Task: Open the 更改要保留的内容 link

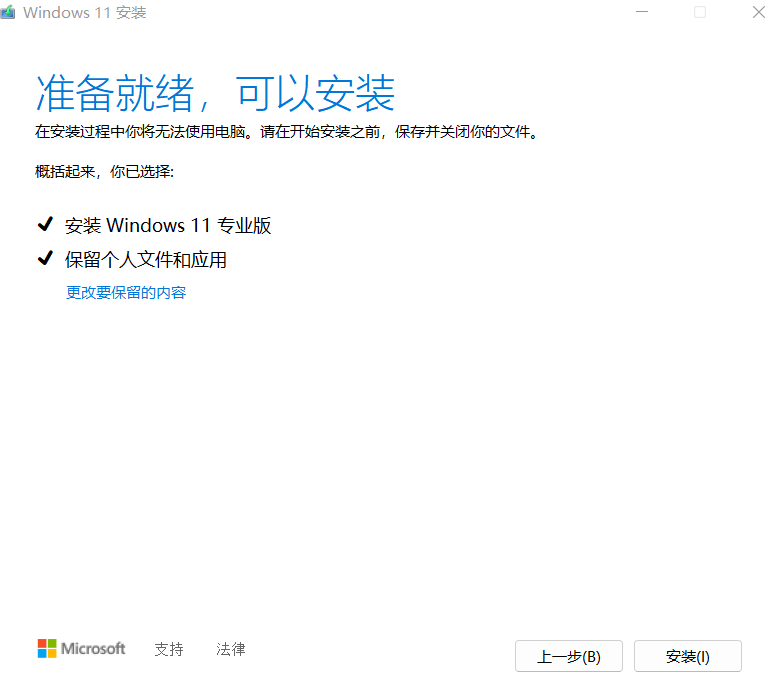Action: (126, 293)
